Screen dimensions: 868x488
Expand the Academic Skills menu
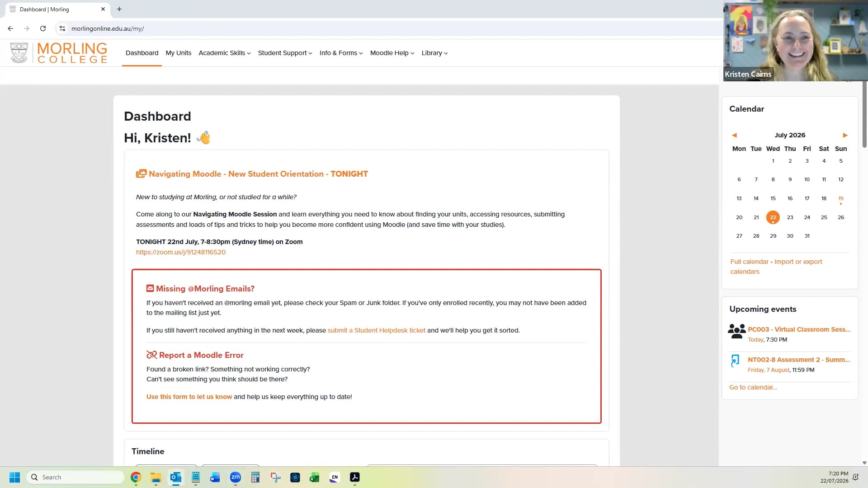[225, 53]
